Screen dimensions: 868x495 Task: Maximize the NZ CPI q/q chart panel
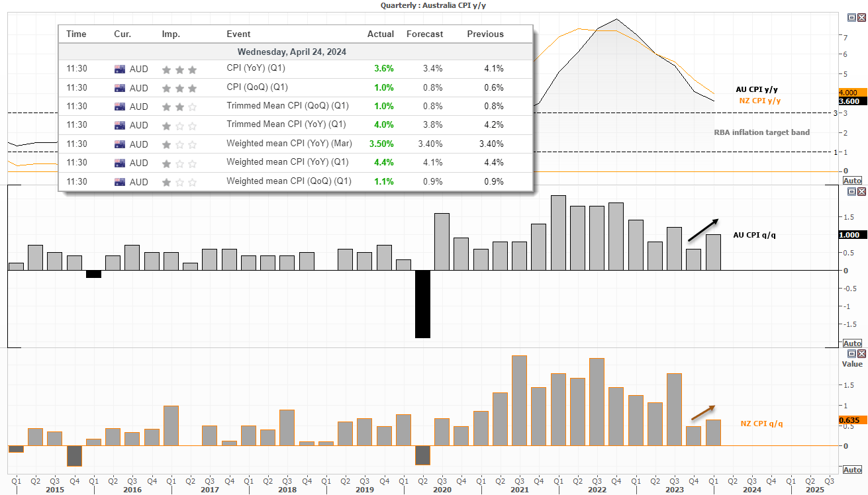(852, 354)
